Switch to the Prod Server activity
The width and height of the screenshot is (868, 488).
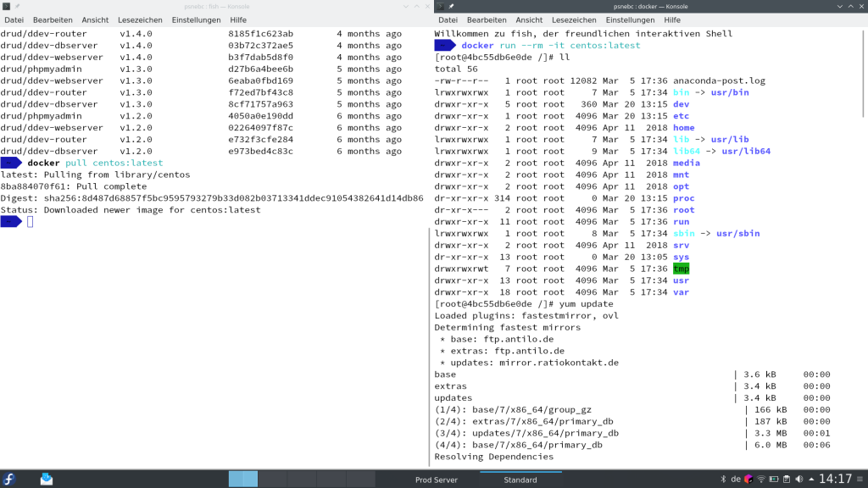click(437, 480)
